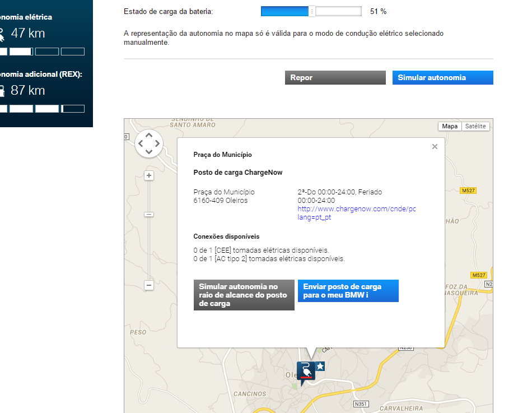The image size is (532, 413).
Task: Click the charging station map marker
Action: [306, 371]
